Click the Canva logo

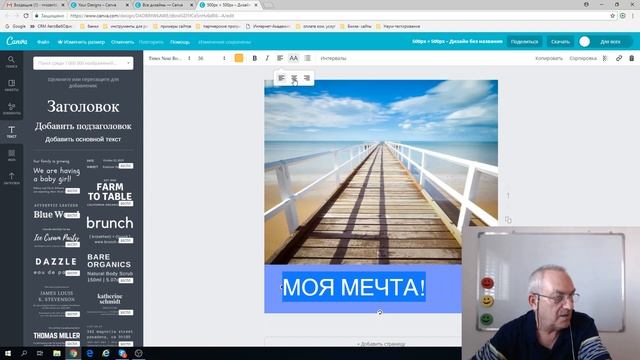pos(17,42)
